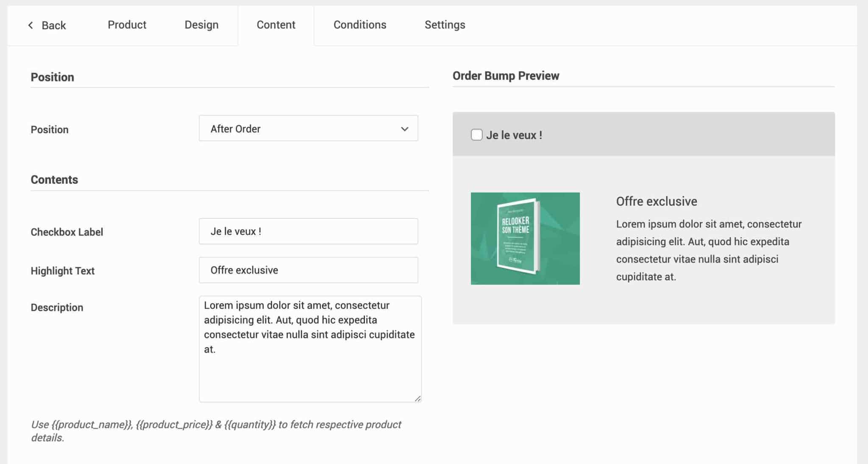Viewport: 868px width, 464px height.
Task: Focus the Checkbox Label input field
Action: tap(308, 232)
